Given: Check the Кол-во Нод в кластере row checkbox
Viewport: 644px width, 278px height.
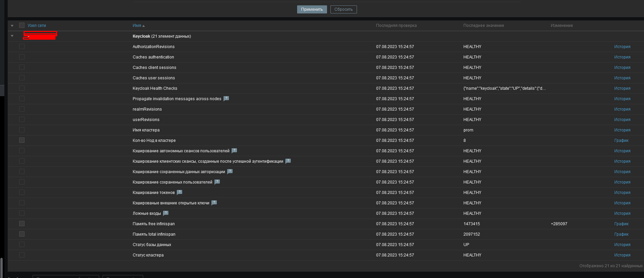Looking at the screenshot, I should (x=22, y=140).
